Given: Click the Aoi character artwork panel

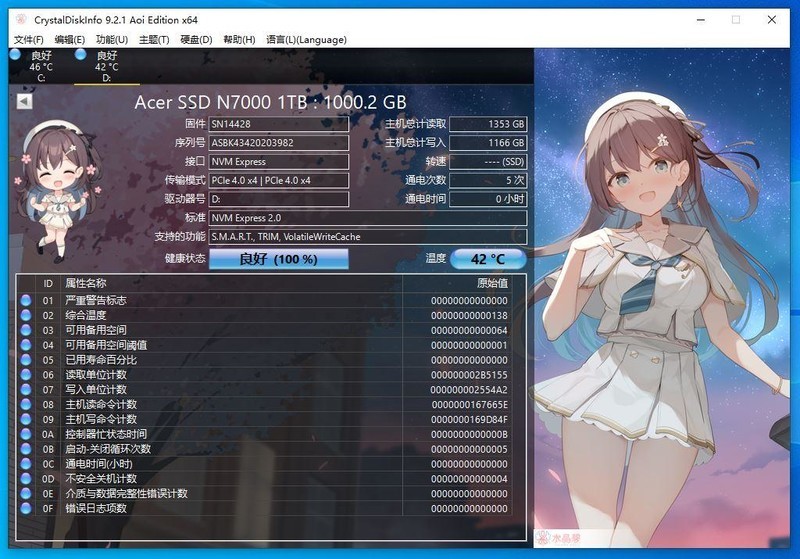Looking at the screenshot, I should point(661,298).
